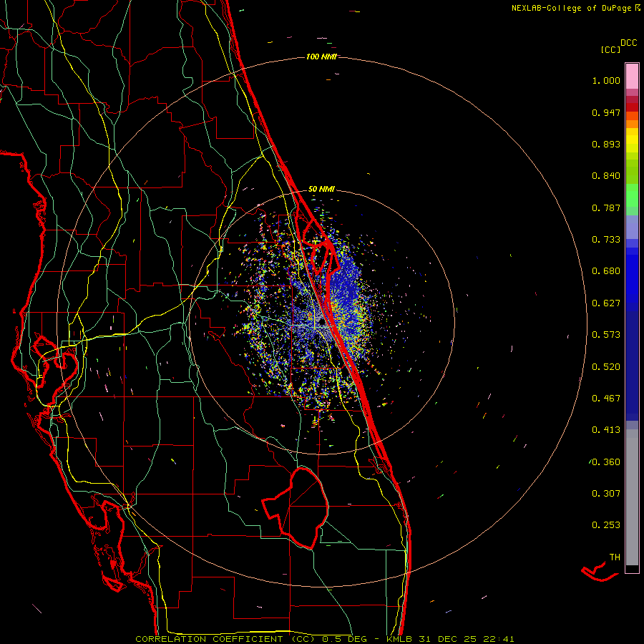Click the bright green color bar segment
The width and height of the screenshot is (644, 644).
(x=632, y=196)
